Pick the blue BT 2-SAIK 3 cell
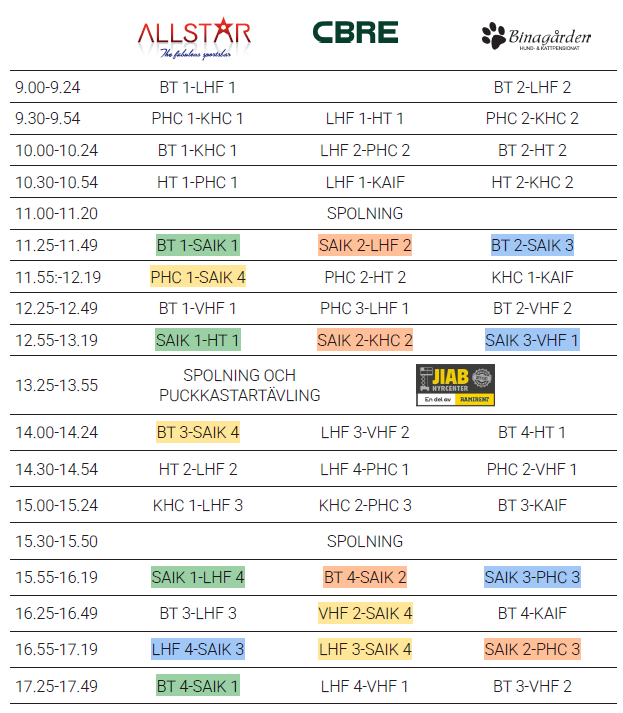This screenshot has height=713, width=623. pos(532,245)
